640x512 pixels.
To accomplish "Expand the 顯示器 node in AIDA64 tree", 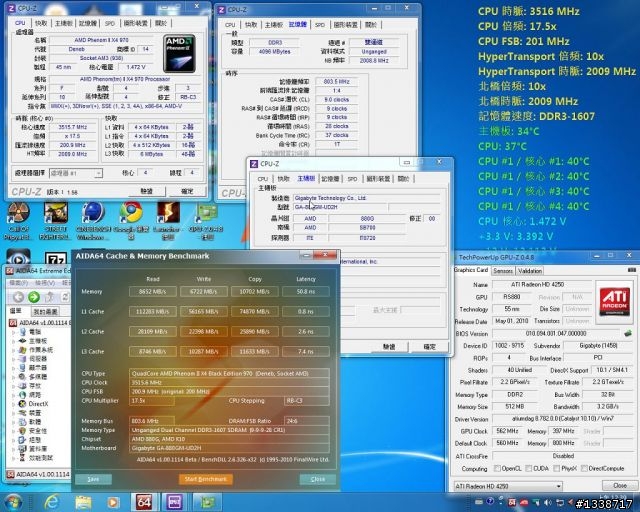I will tap(14, 367).
